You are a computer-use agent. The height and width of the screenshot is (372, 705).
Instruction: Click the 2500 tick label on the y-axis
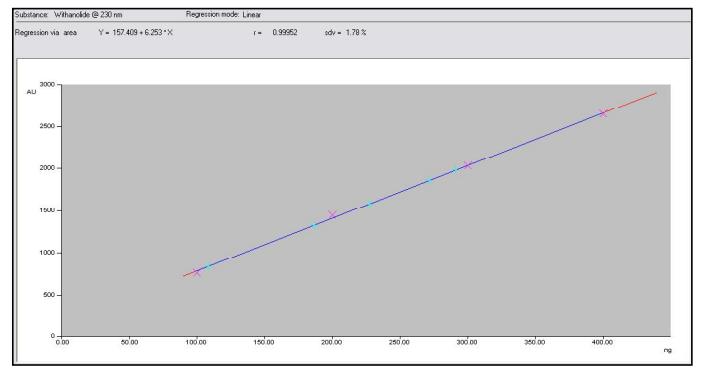click(47, 126)
